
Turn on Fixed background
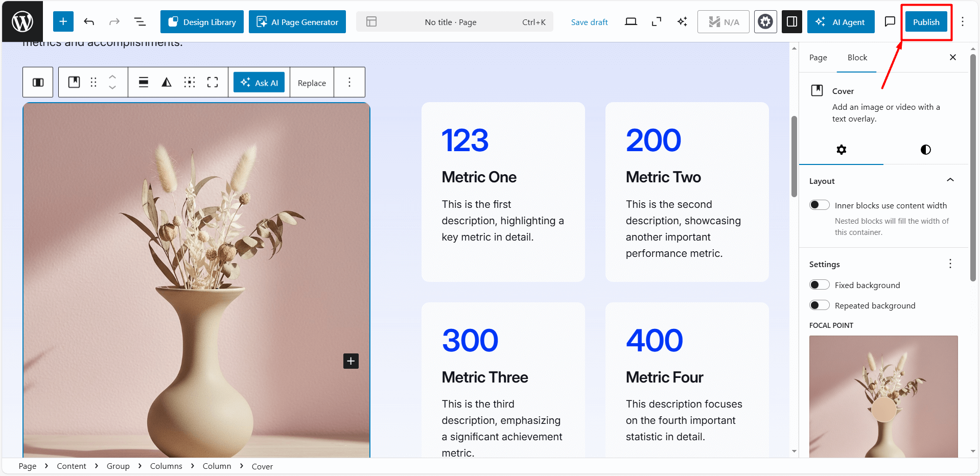pos(819,284)
